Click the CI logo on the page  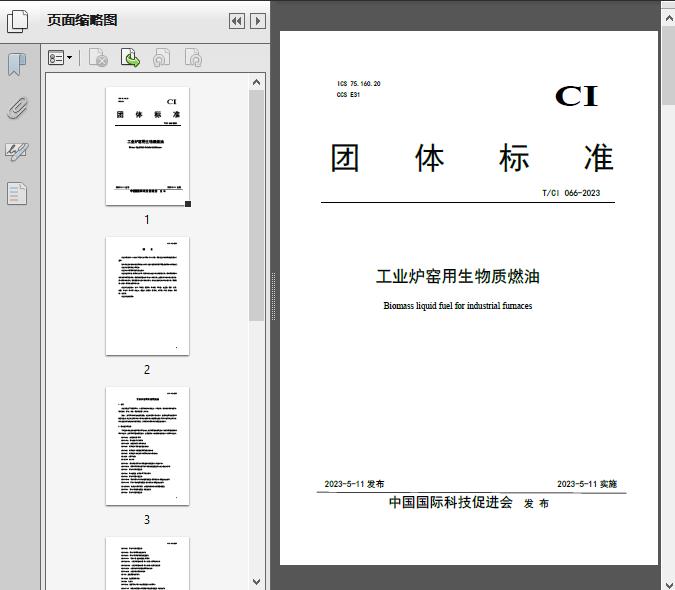(x=576, y=96)
